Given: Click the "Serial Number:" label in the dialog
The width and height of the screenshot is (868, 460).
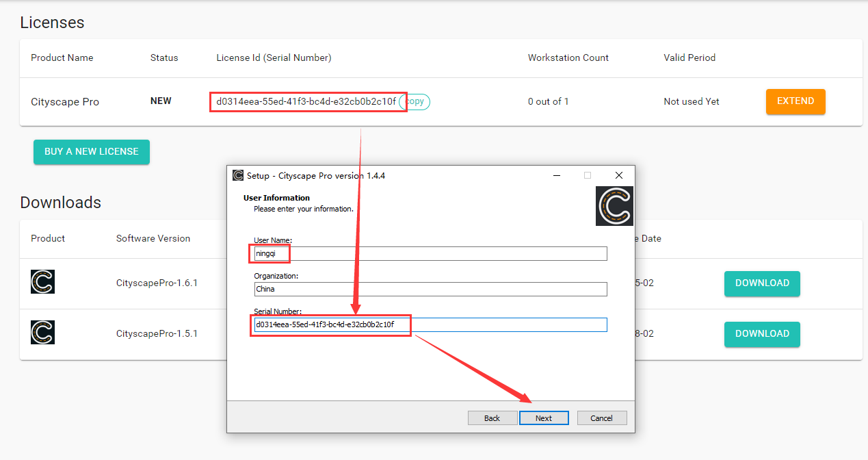Looking at the screenshot, I should 277,311.
